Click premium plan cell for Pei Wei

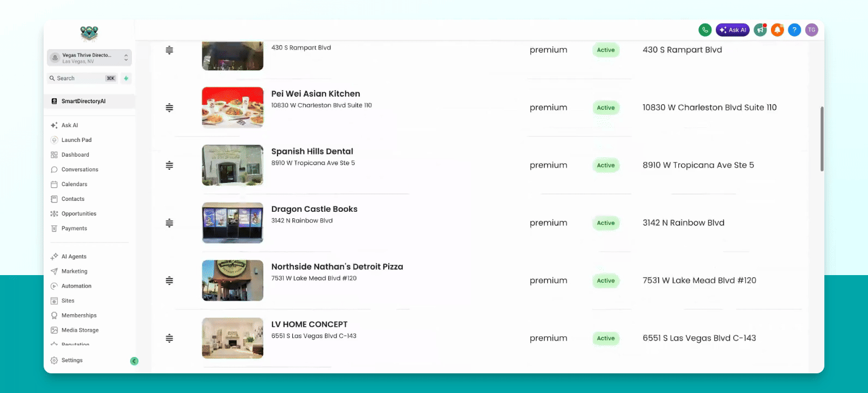tap(548, 108)
